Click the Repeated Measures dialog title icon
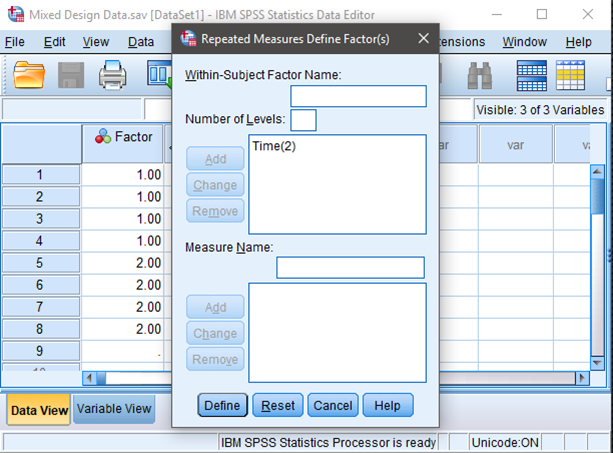This screenshot has width=613, height=453. click(188, 38)
